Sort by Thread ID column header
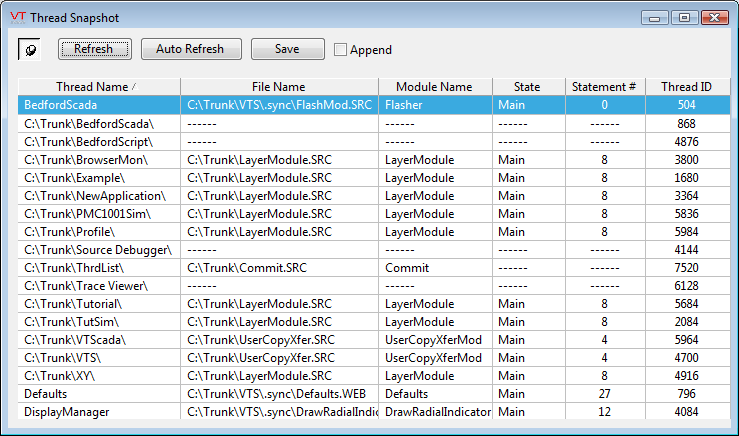The image size is (739, 436). pos(686,87)
